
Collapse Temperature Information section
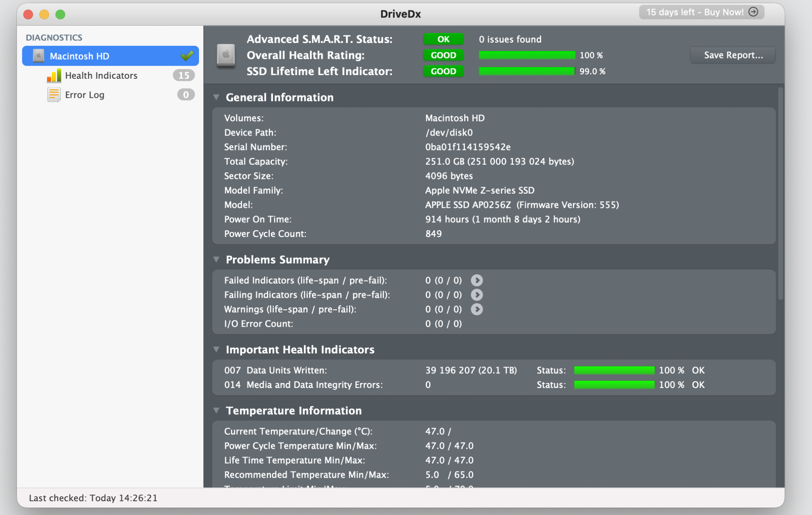click(x=217, y=411)
